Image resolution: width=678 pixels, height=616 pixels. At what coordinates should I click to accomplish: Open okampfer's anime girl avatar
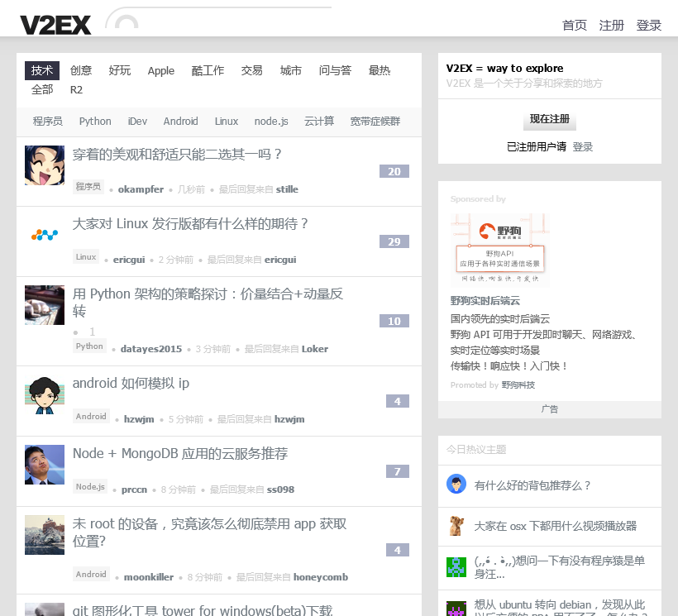click(x=45, y=165)
